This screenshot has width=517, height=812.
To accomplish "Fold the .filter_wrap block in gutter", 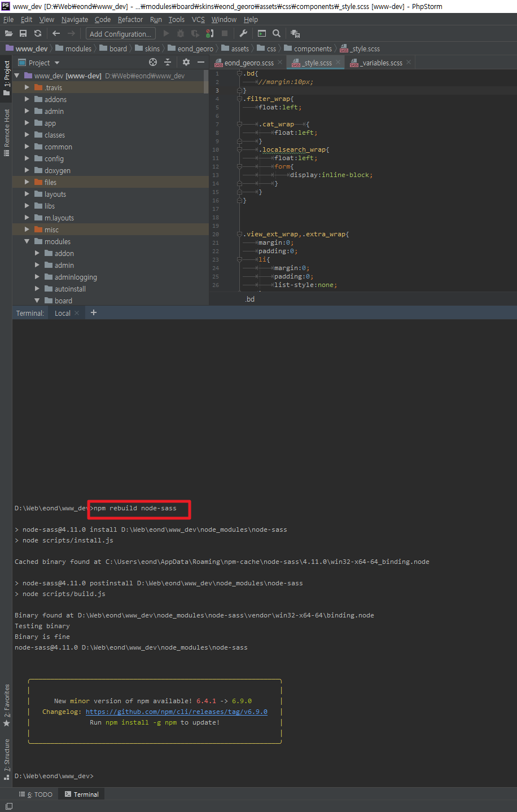I will tap(239, 99).
